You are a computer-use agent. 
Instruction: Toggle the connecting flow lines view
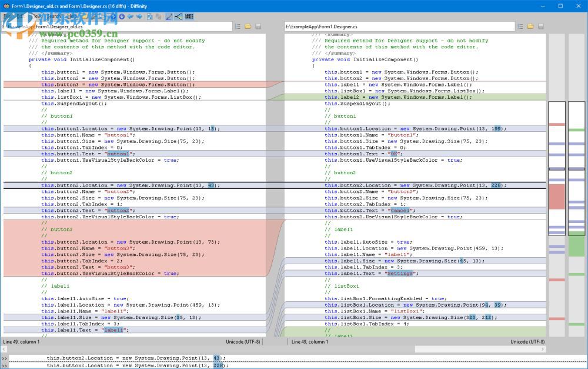[179, 16]
